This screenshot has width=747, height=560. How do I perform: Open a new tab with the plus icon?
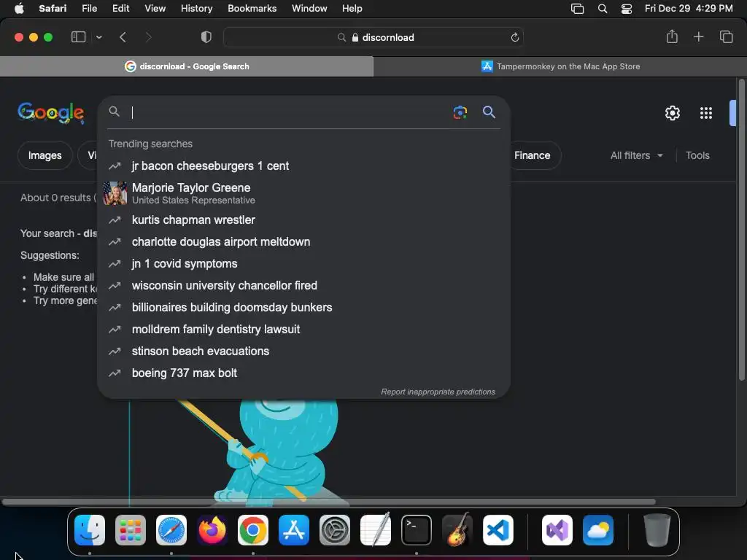[698, 36]
